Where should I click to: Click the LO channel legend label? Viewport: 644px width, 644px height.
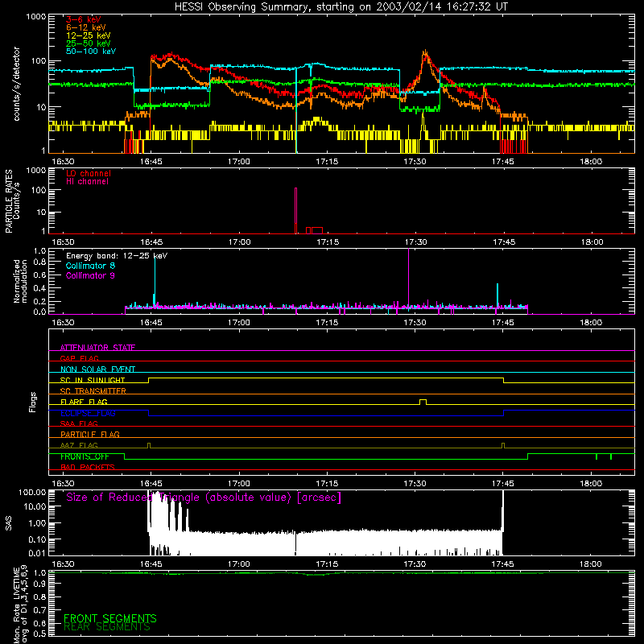click(x=89, y=173)
